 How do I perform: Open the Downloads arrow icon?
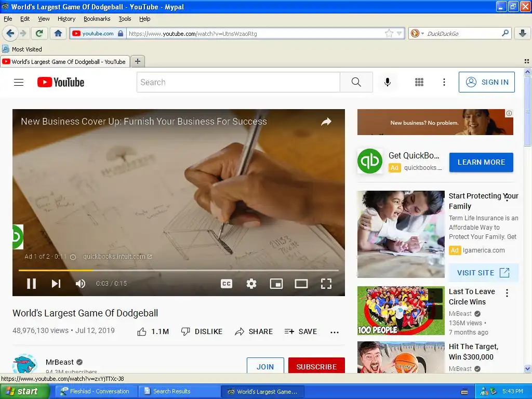pos(523,33)
